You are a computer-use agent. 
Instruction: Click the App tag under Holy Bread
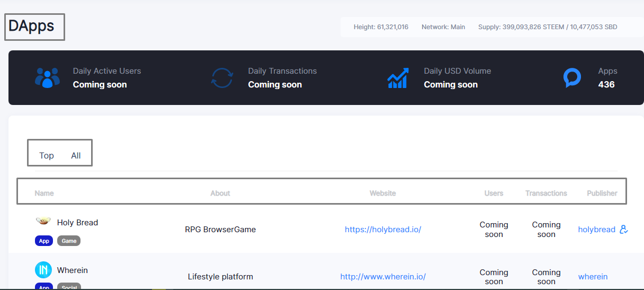click(x=44, y=241)
